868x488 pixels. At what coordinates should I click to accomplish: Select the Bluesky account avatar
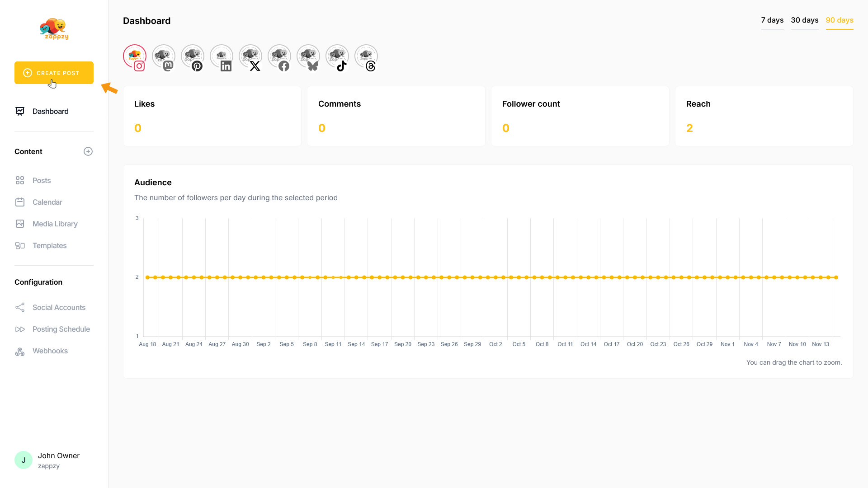pos(308,56)
